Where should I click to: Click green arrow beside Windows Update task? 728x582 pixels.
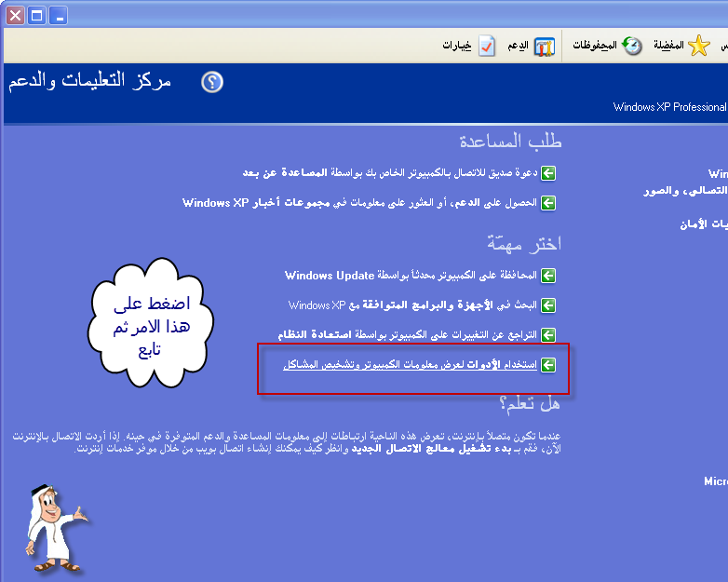pyautogui.click(x=548, y=276)
